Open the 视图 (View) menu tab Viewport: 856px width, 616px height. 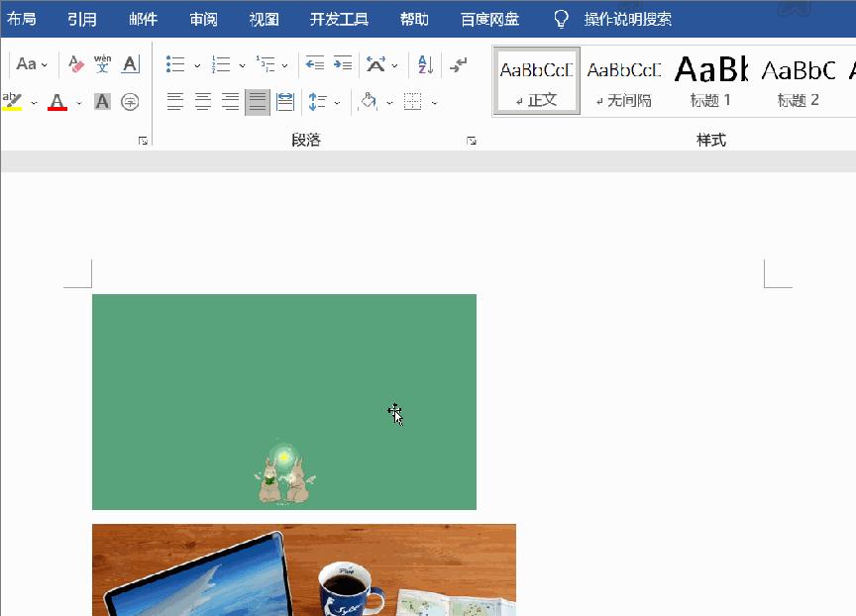(264, 18)
